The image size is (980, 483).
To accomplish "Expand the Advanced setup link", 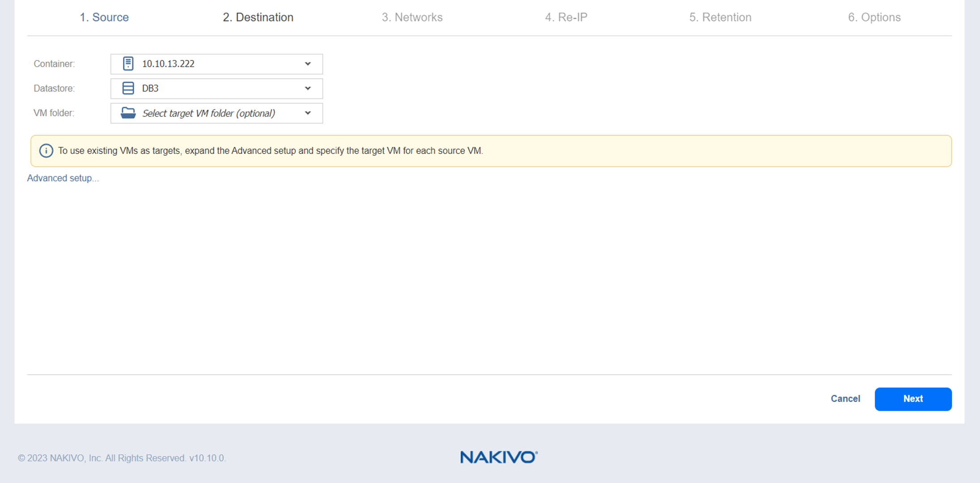I will coord(63,178).
